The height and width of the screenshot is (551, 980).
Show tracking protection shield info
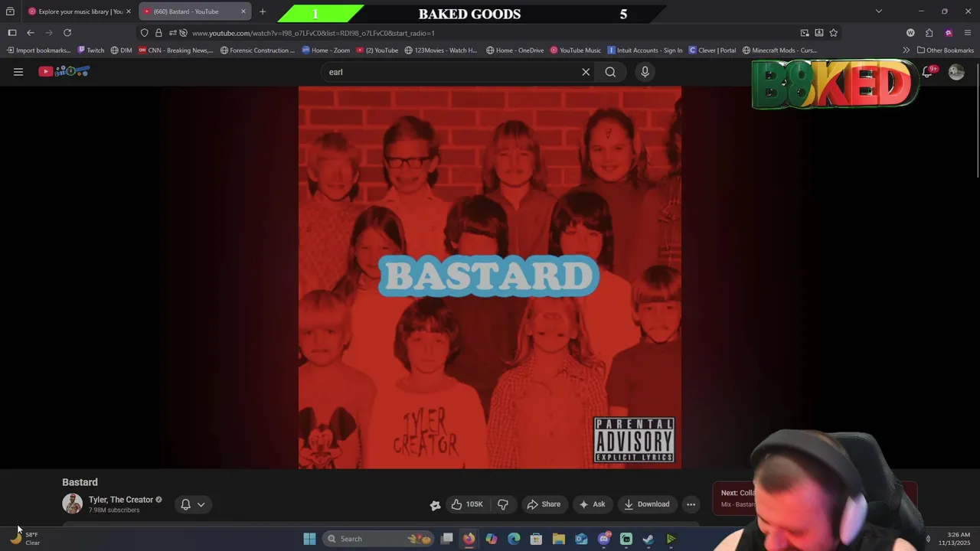tap(144, 33)
